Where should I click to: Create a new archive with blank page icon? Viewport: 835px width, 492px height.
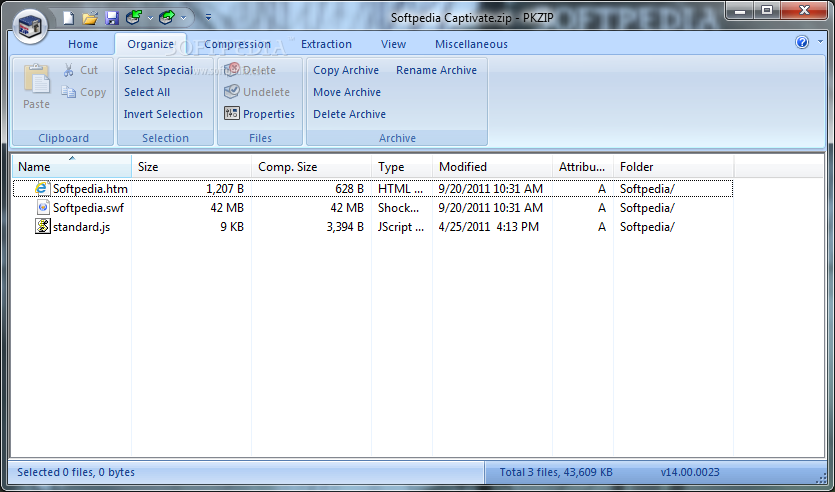[69, 18]
